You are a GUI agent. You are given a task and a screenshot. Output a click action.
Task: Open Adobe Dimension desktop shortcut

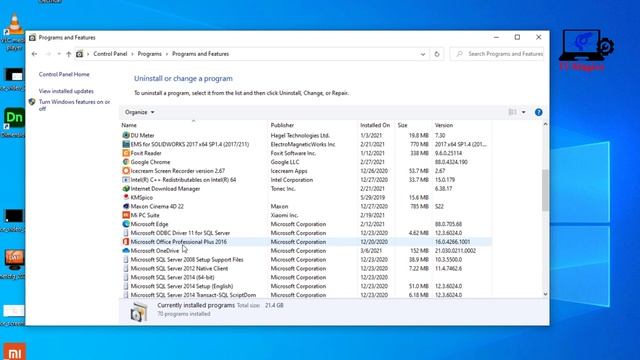coord(13,122)
